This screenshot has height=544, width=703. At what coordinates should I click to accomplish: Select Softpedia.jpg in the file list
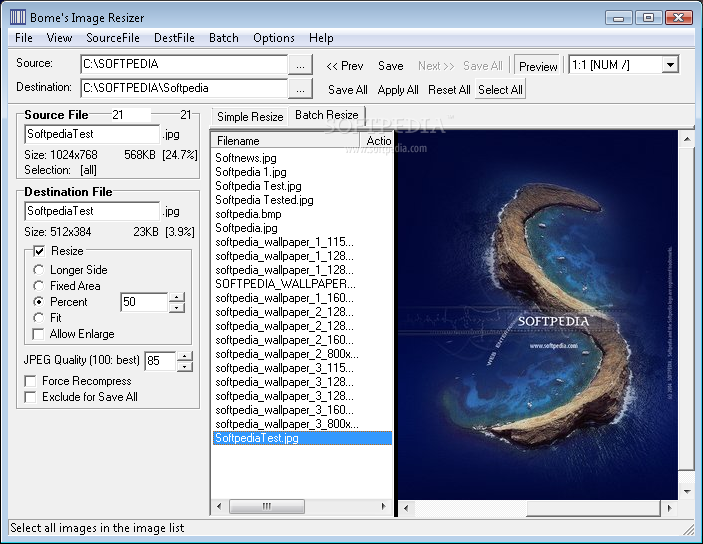(246, 228)
